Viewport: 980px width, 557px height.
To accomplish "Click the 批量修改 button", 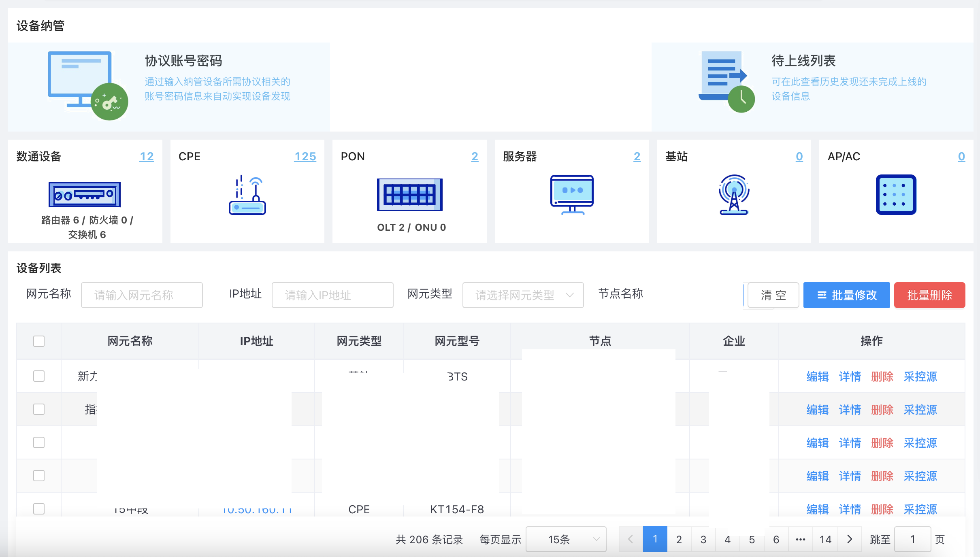I will [846, 295].
